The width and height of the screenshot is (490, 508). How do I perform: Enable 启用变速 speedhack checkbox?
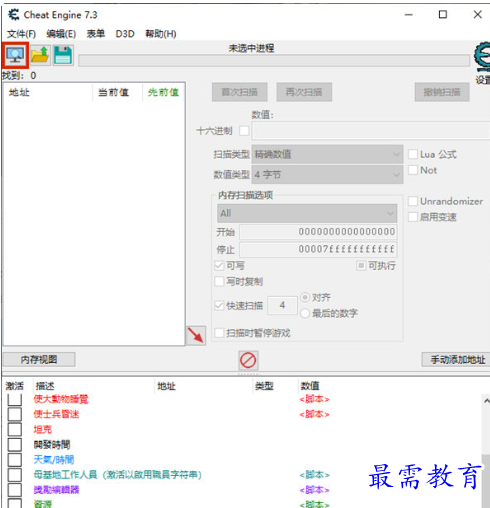click(413, 217)
